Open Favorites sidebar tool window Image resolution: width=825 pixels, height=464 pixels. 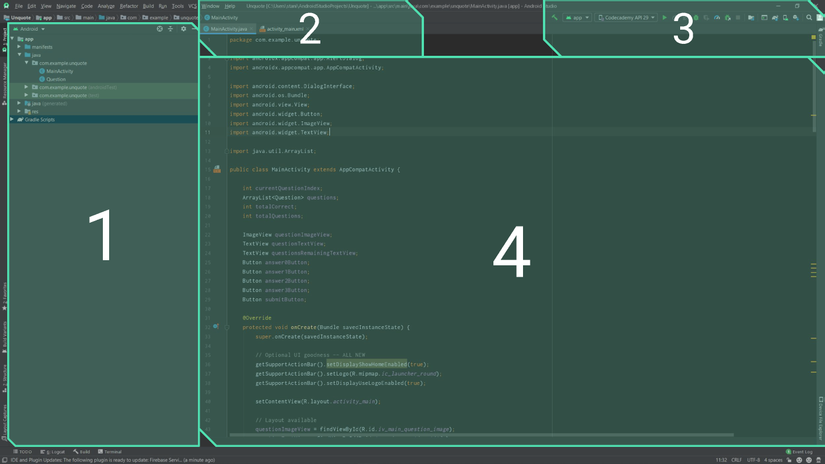4,296
